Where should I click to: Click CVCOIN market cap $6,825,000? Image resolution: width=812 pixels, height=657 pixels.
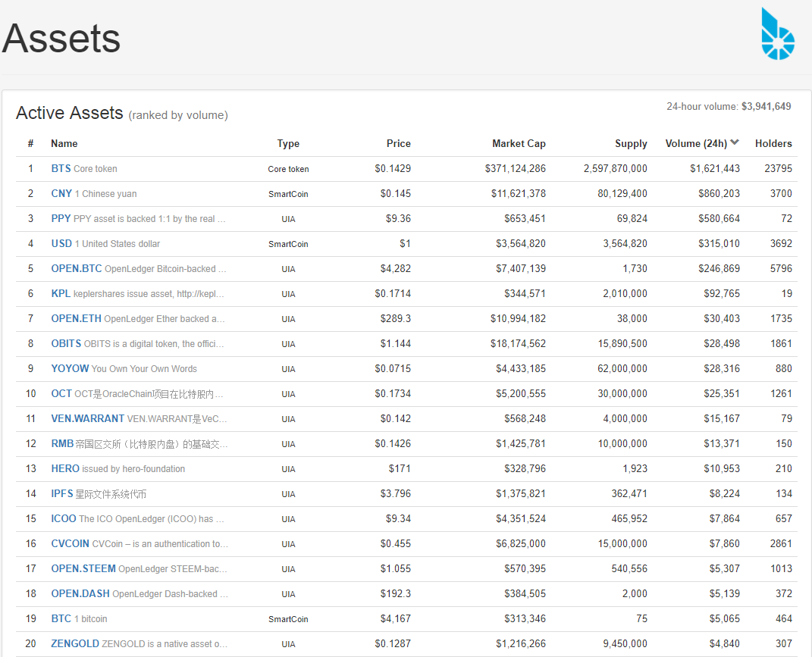[x=520, y=543]
